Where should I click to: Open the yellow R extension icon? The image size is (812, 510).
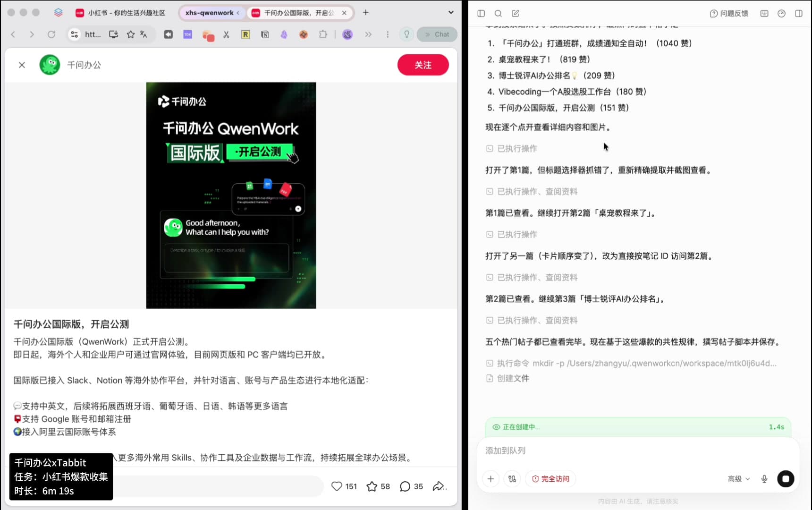click(245, 34)
